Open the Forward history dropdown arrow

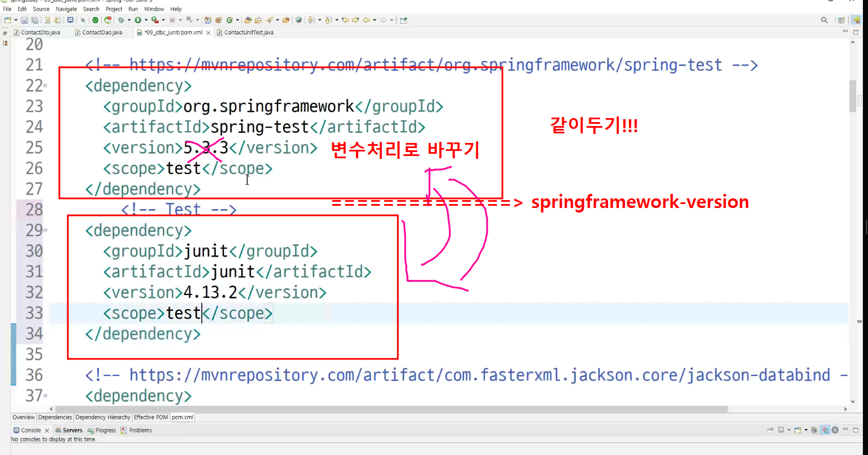[392, 20]
